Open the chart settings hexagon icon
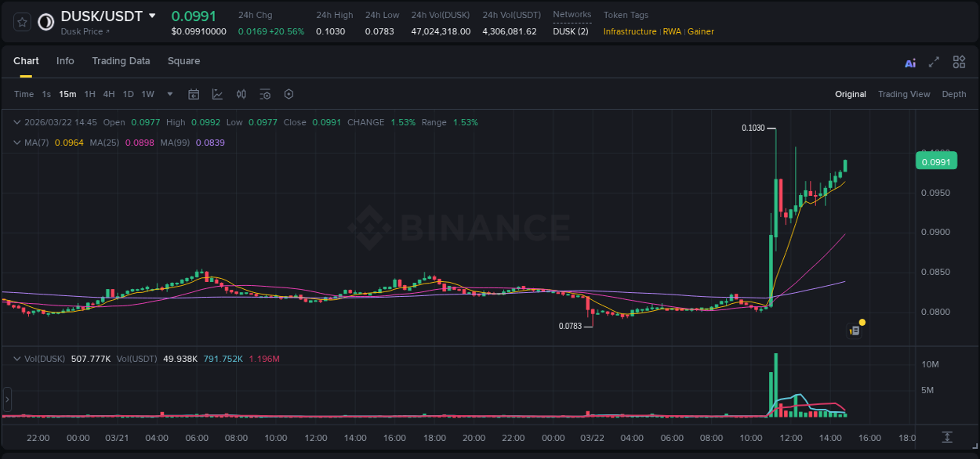 click(x=289, y=94)
